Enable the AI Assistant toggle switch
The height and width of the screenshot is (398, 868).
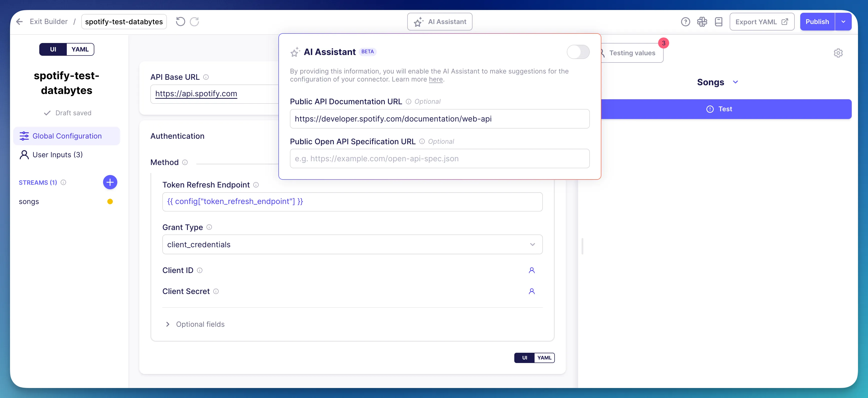click(578, 52)
